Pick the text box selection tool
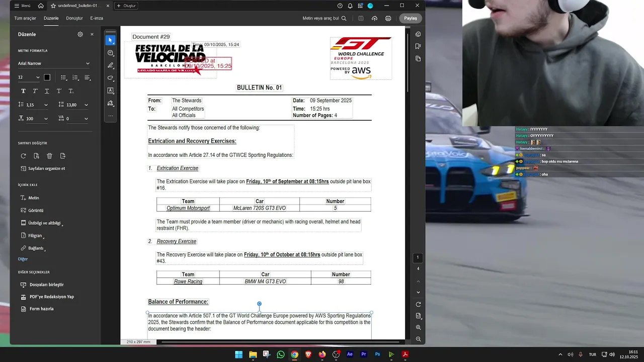 coord(110,90)
